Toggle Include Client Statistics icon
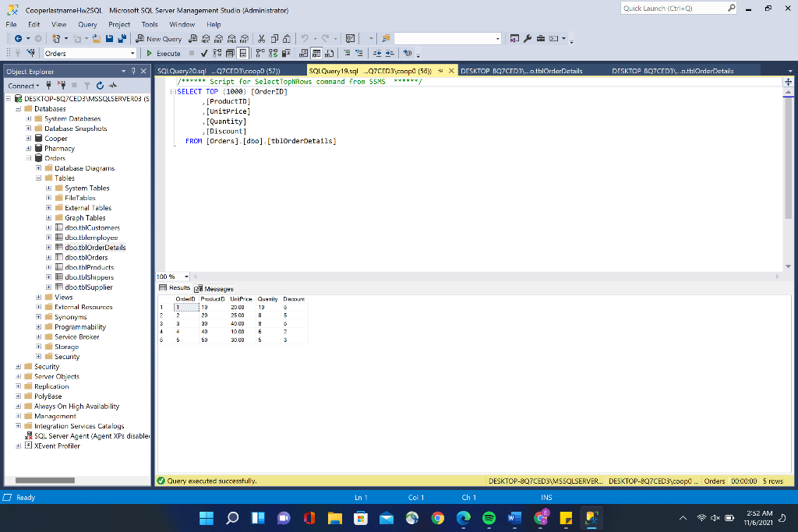798x532 pixels. 286,54
